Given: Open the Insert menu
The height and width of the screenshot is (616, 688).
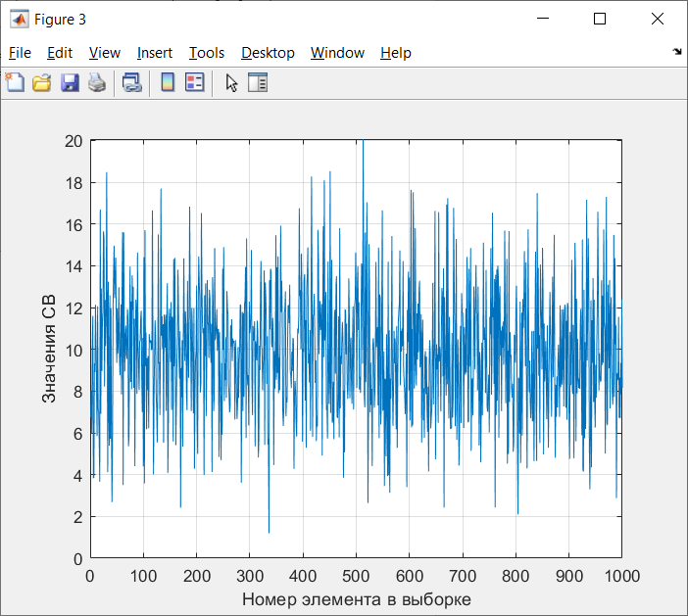Looking at the screenshot, I should pos(155,53).
